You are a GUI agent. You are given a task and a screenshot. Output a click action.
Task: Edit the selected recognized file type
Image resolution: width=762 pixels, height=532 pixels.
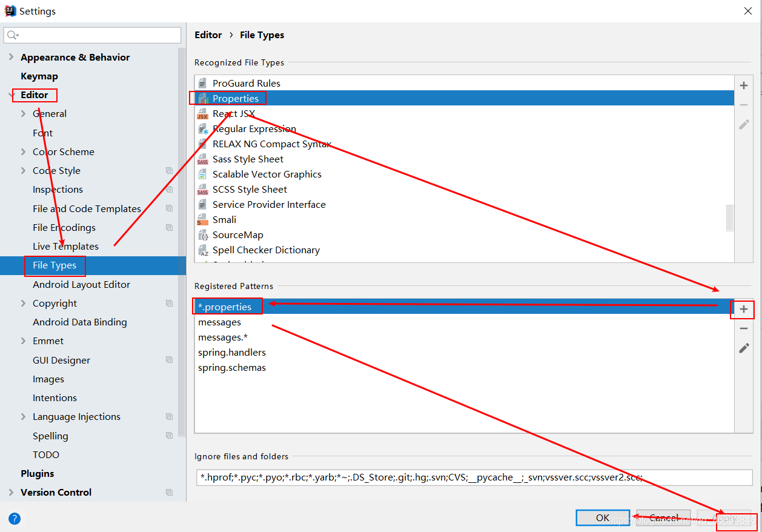[x=744, y=124]
